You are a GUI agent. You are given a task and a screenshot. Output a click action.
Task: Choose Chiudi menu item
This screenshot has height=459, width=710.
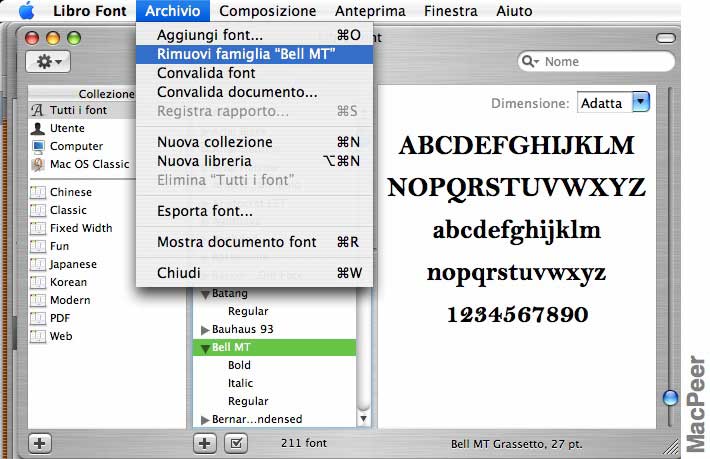click(254, 273)
